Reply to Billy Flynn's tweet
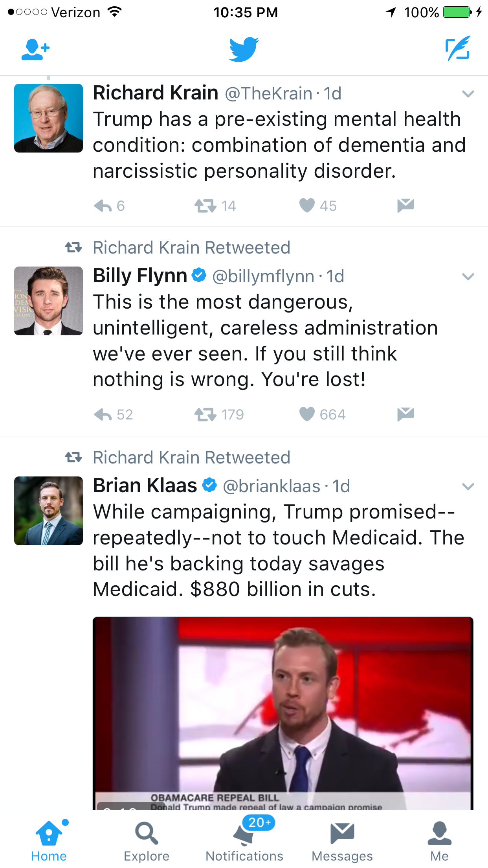The height and width of the screenshot is (868, 488). 103,414
